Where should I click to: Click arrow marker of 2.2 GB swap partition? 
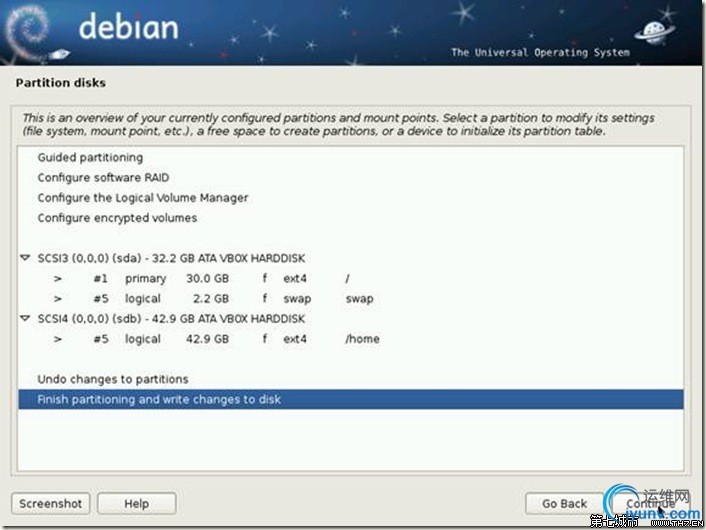pyautogui.click(x=58, y=299)
